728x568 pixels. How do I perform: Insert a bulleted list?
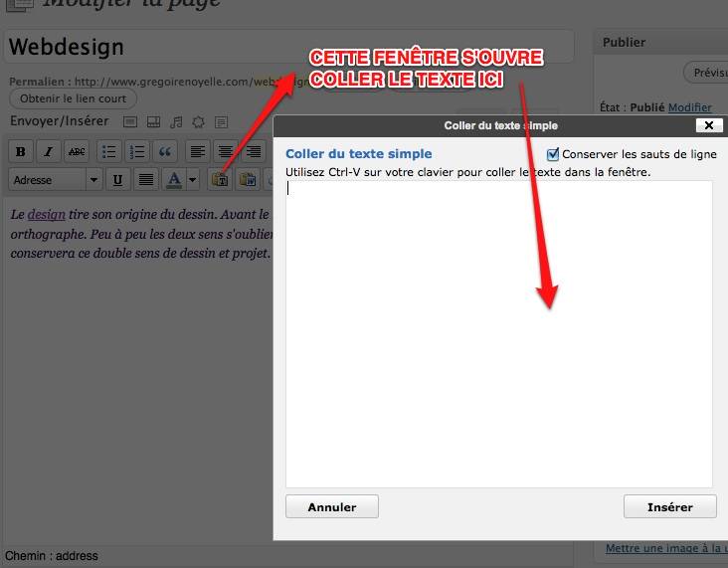click(109, 152)
